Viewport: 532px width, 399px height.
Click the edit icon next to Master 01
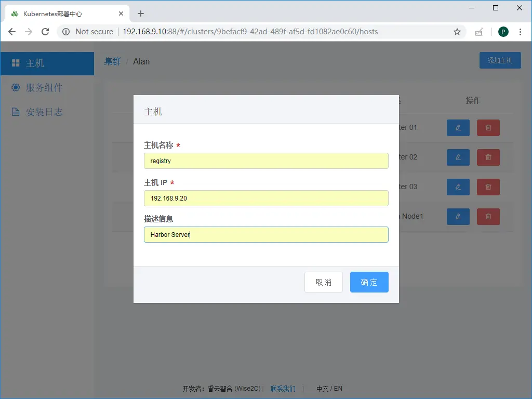pos(458,128)
